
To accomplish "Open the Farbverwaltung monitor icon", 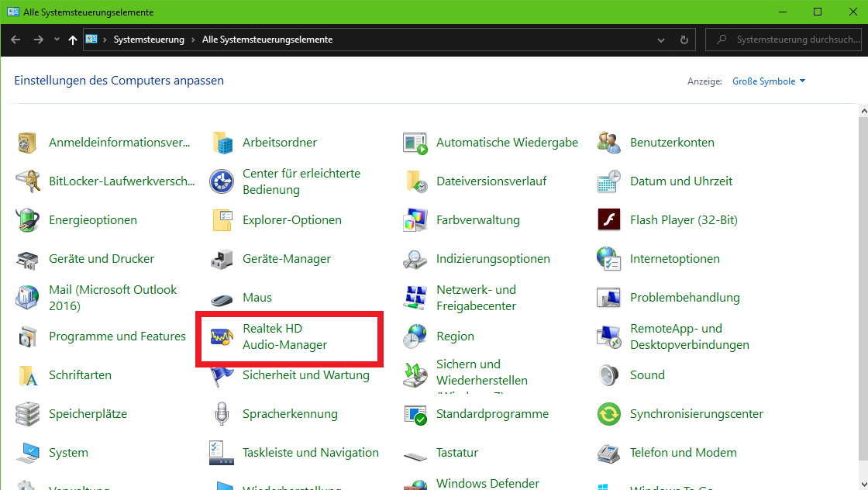I will coord(415,220).
